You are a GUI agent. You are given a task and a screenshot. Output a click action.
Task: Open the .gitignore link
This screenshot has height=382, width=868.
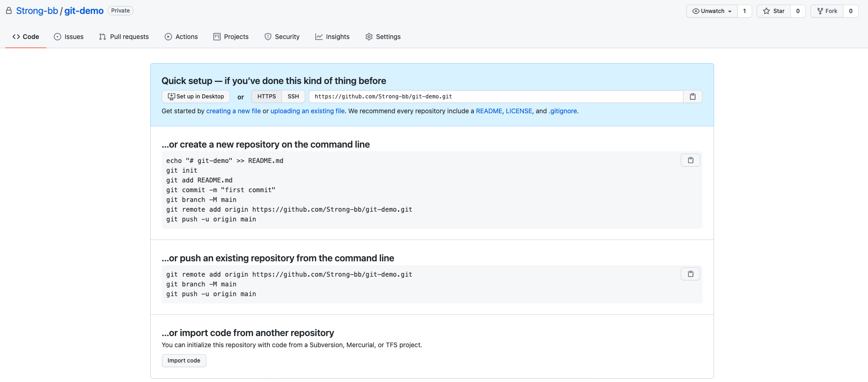563,111
